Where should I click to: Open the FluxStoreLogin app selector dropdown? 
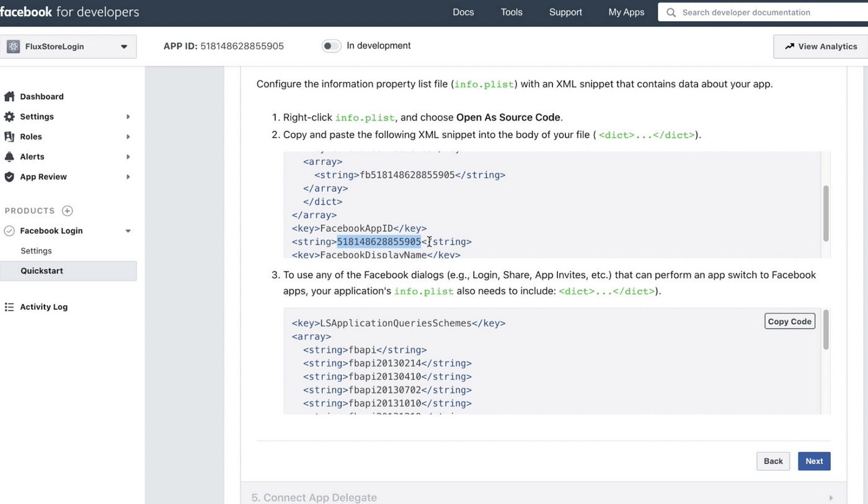pos(68,46)
